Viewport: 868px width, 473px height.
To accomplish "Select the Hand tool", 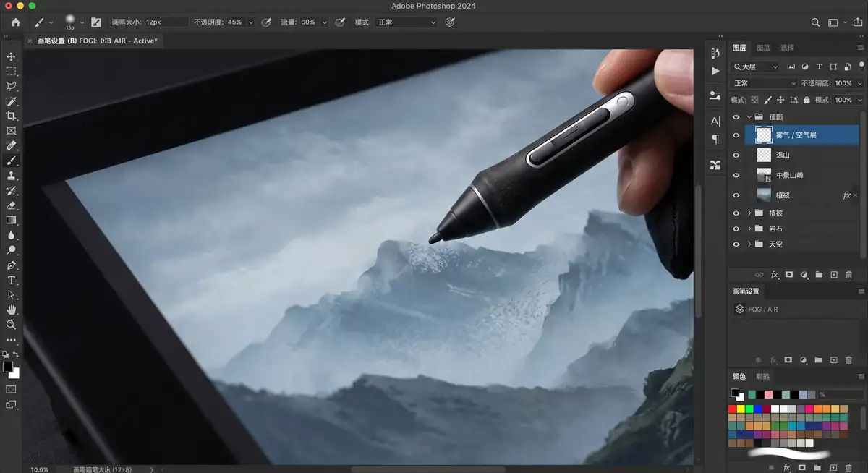I will (x=11, y=310).
